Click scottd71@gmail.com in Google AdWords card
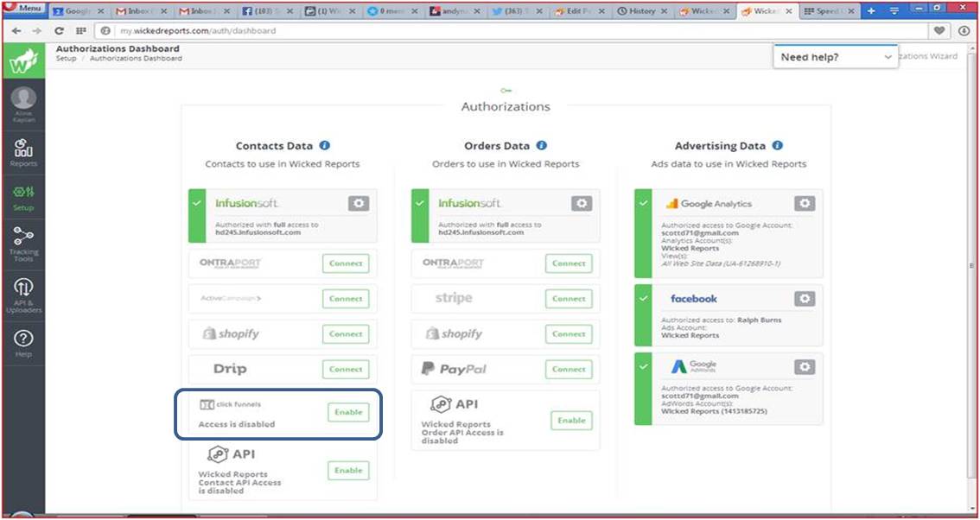This screenshot has height=520, width=980. [x=699, y=396]
